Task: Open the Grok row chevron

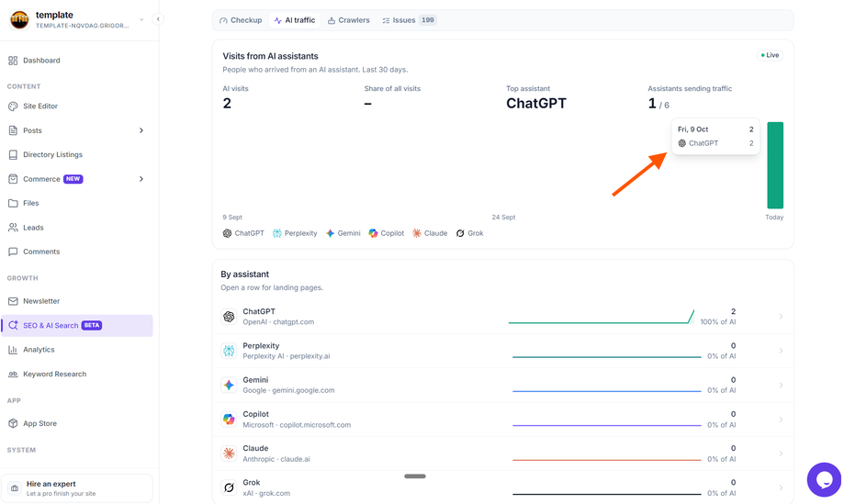Action: 781,487
